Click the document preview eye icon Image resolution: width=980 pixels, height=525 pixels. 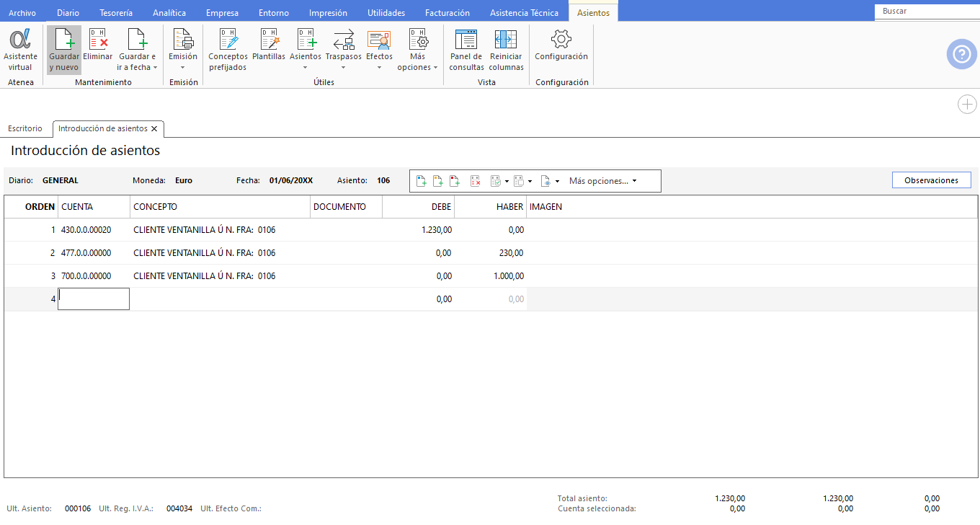pos(546,181)
